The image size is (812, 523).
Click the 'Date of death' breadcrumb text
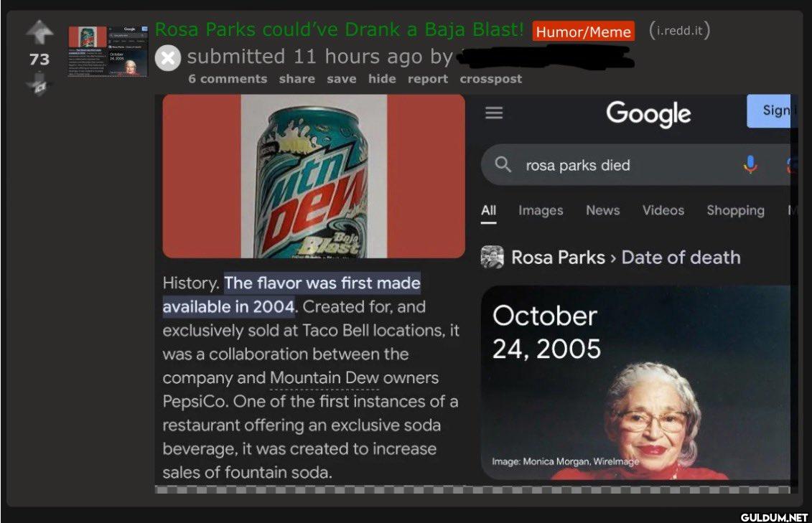[681, 258]
